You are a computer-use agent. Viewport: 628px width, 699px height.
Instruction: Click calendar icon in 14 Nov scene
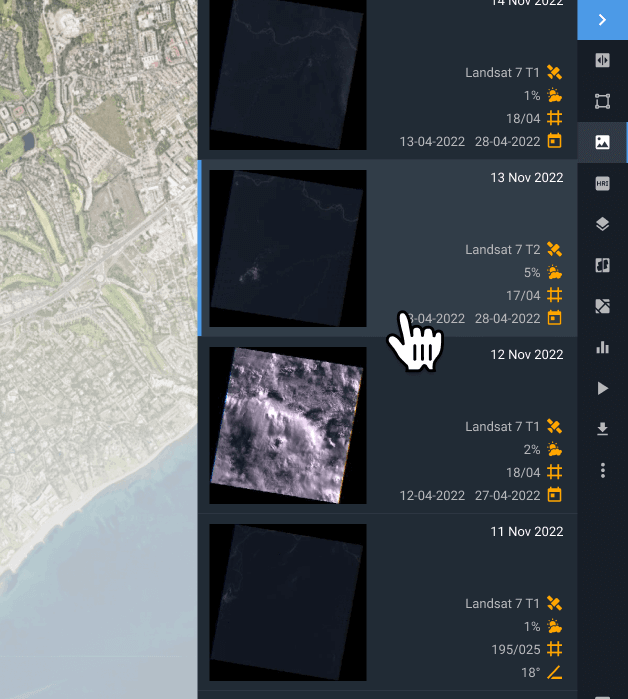coord(554,141)
